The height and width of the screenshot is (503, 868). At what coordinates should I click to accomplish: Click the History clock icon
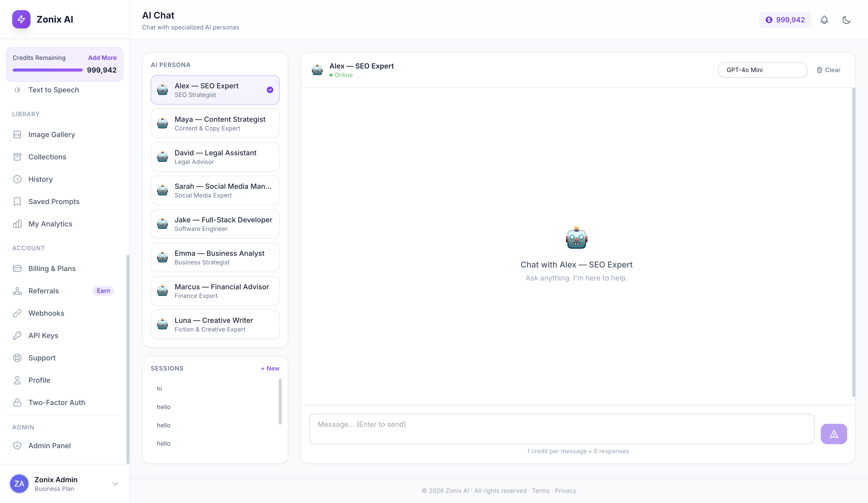[x=17, y=179]
